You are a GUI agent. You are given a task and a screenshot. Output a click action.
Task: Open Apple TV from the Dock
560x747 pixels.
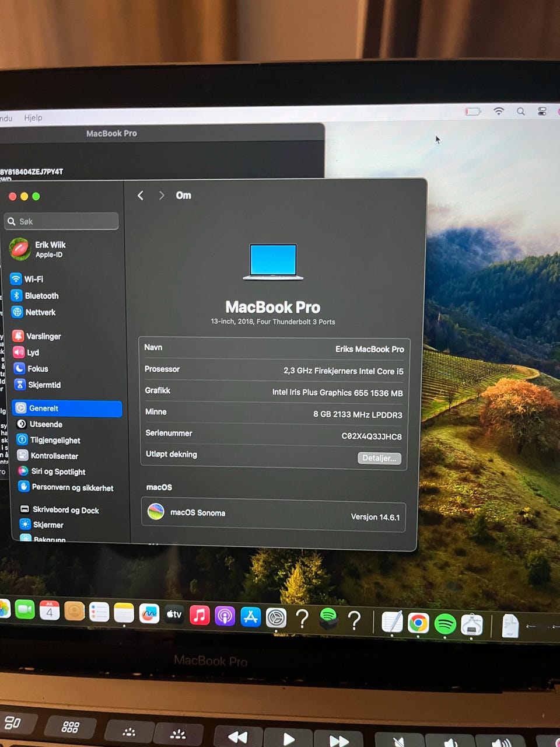click(174, 615)
